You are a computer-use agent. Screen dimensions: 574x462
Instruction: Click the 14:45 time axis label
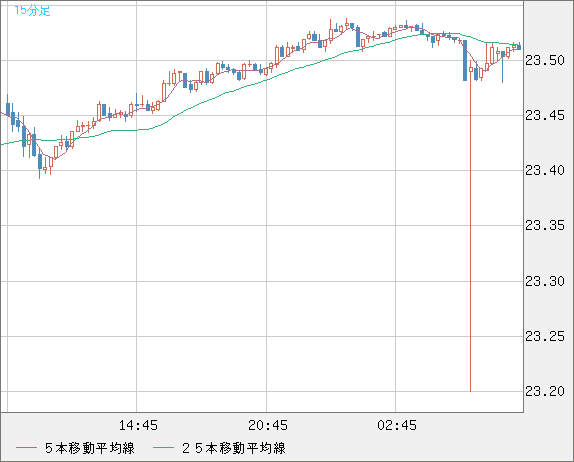coord(138,425)
